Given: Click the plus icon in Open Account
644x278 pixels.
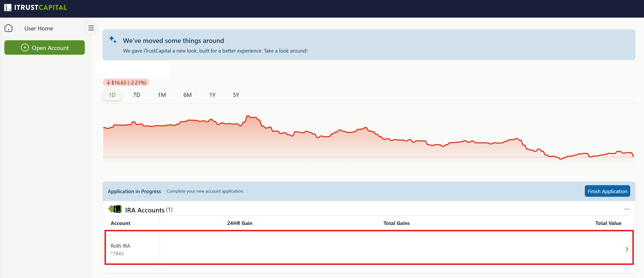Looking at the screenshot, I should coord(25,48).
